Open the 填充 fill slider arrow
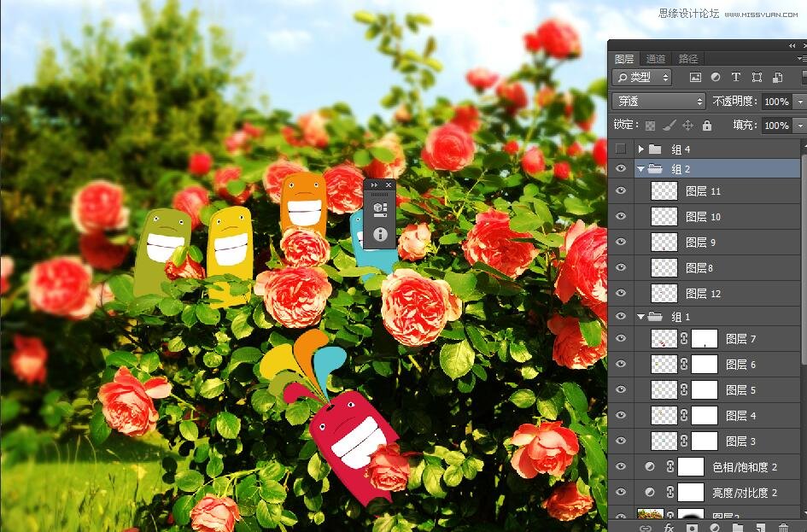Image resolution: width=807 pixels, height=532 pixels. pos(800,125)
